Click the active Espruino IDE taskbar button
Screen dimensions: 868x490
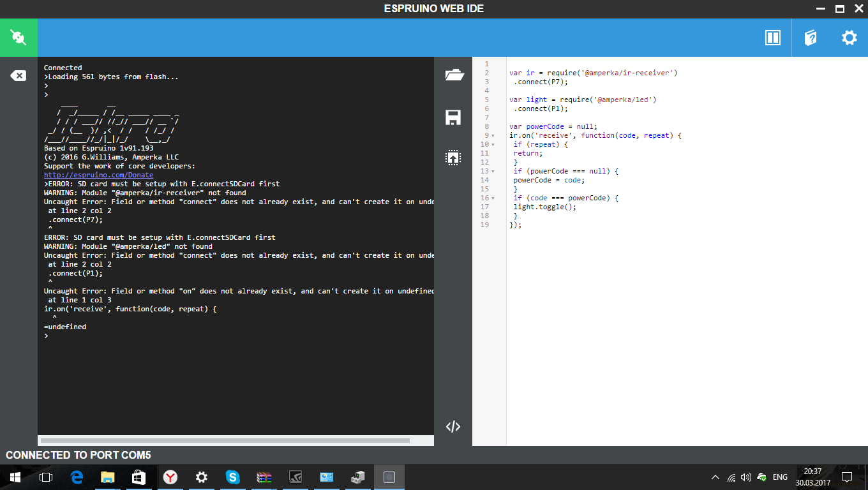click(389, 477)
